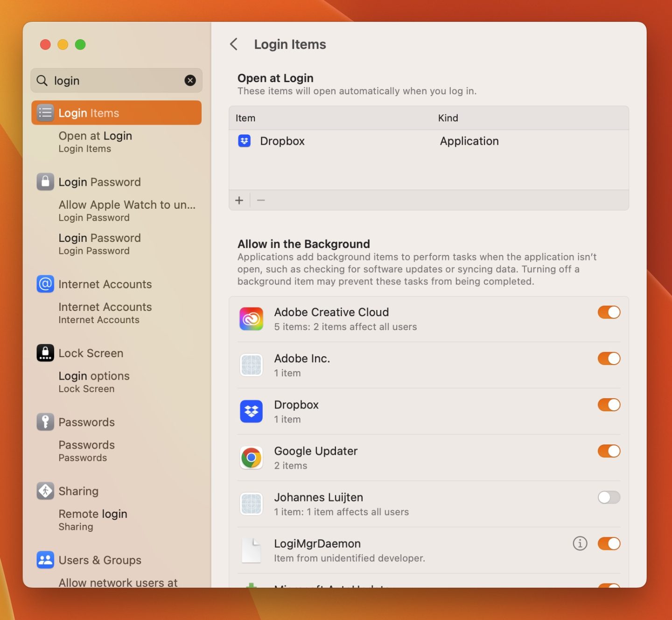Click the Login Items sidebar list icon
Screen dimensions: 672x620
(45, 113)
